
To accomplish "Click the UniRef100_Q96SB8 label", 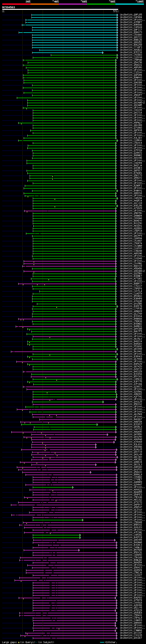I will coord(131,82).
